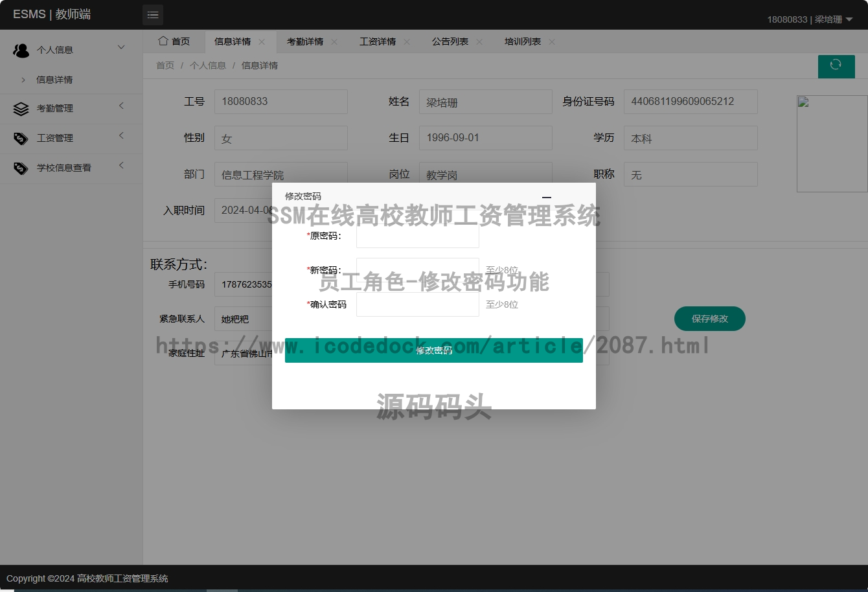Image resolution: width=868 pixels, height=592 pixels.
Task: Switch to the 考勤详情 tab
Action: [x=305, y=41]
